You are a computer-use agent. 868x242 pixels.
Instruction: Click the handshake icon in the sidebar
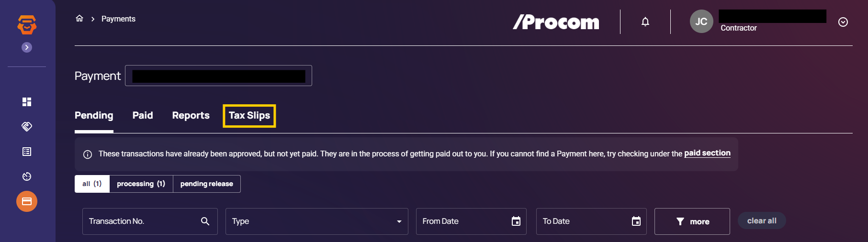[27, 127]
